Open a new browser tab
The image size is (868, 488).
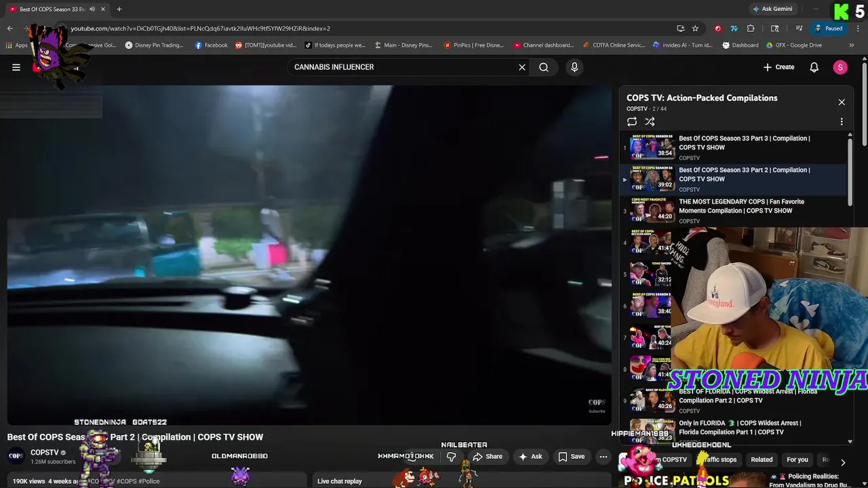[119, 9]
